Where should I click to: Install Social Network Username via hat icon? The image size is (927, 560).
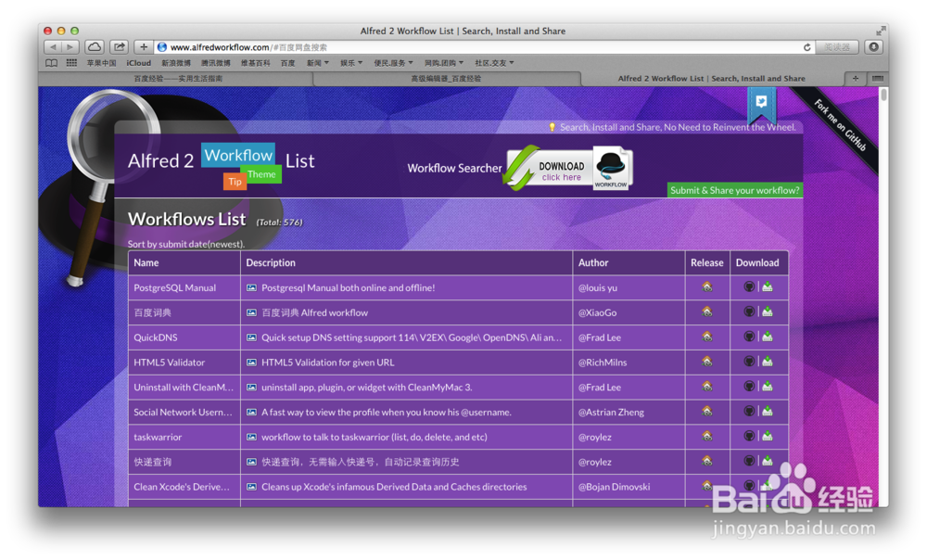pos(749,411)
